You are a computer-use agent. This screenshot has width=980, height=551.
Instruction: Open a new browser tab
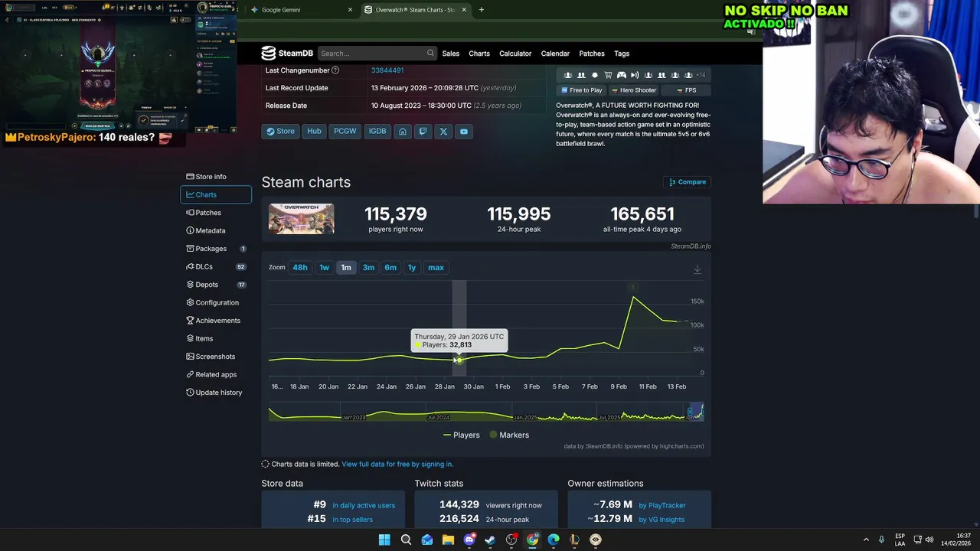point(482,10)
